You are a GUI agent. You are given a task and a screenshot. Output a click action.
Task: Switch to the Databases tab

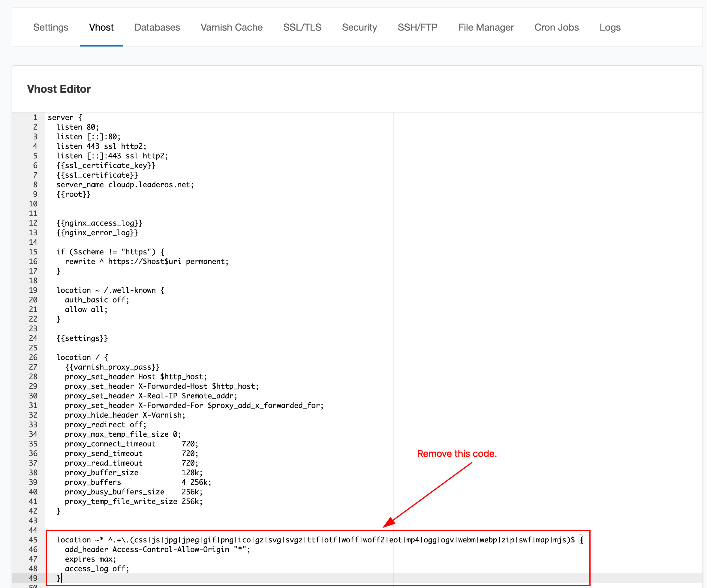pos(157,27)
